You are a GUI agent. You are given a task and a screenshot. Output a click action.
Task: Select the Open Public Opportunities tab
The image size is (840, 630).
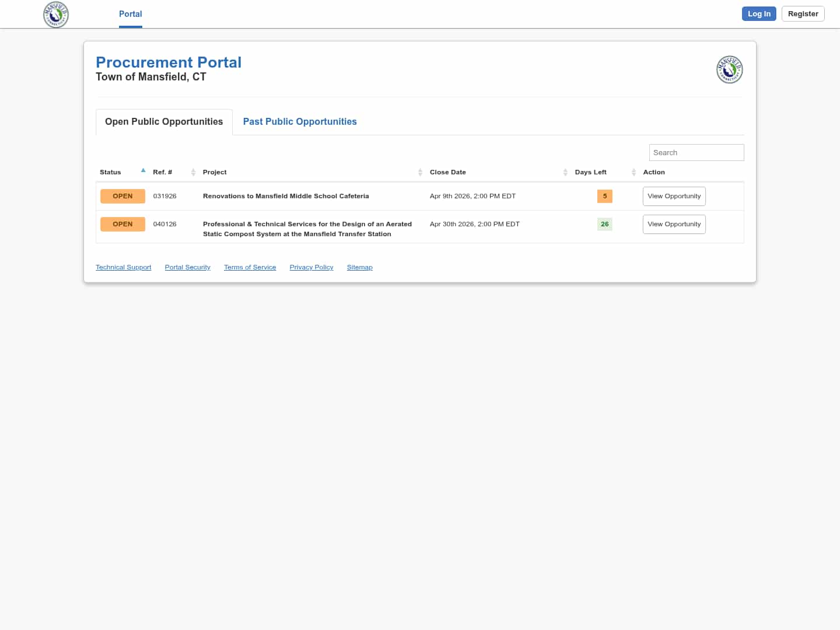[x=164, y=122]
